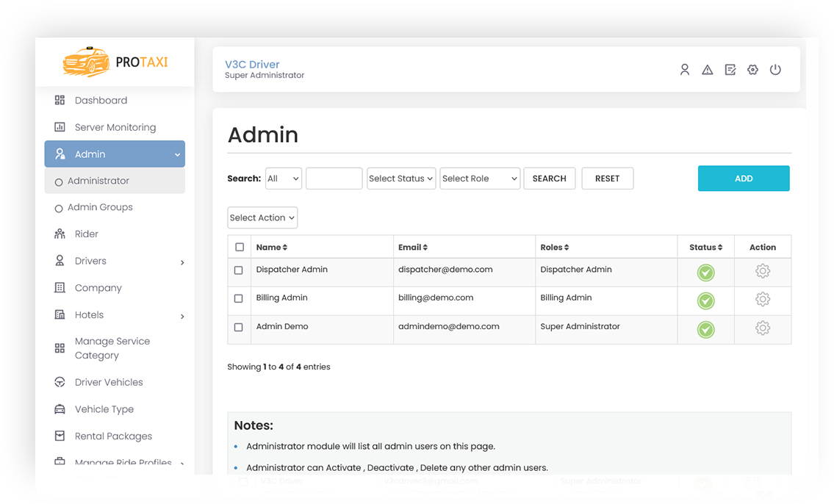Image resolution: width=834 pixels, height=504 pixels.
Task: Click the warning triangle alert icon
Action: [x=707, y=70]
